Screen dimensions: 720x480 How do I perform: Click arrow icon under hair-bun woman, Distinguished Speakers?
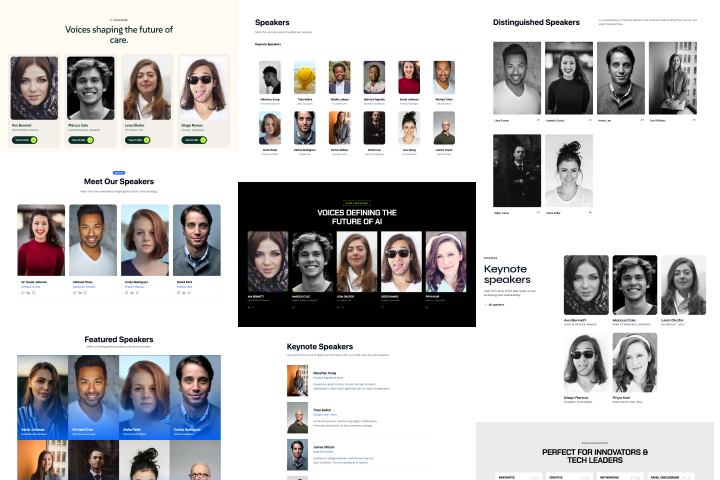point(590,213)
